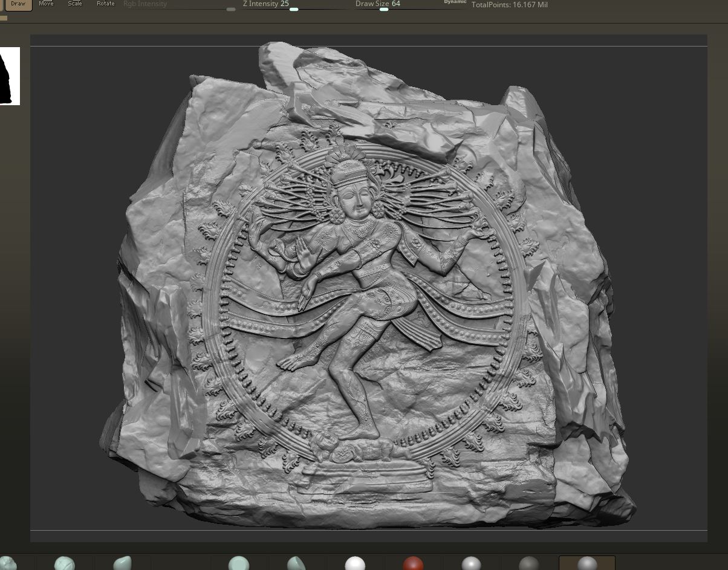Open the black alpha silhouette thumbnail
Image resolution: width=728 pixels, height=570 pixels.
10,76
